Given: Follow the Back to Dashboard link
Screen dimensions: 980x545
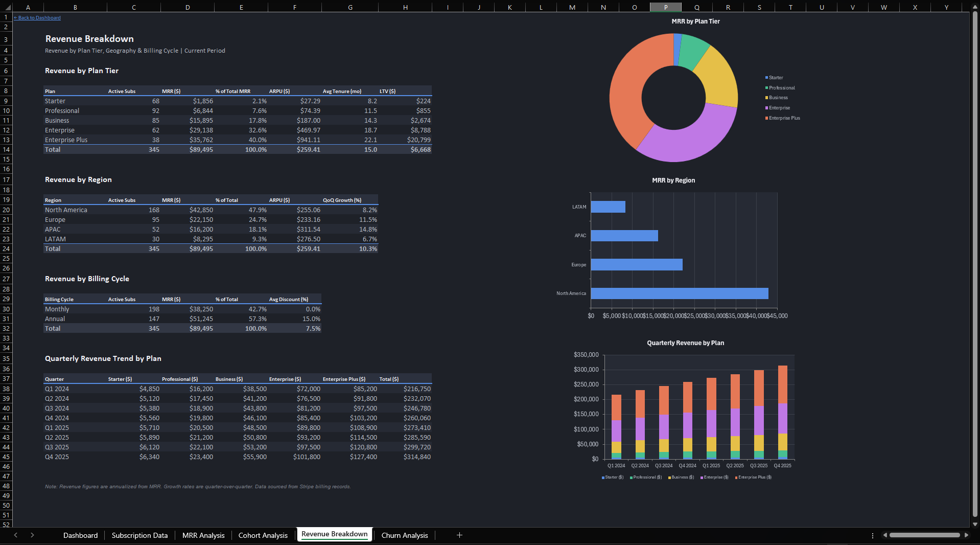Looking at the screenshot, I should (39, 18).
